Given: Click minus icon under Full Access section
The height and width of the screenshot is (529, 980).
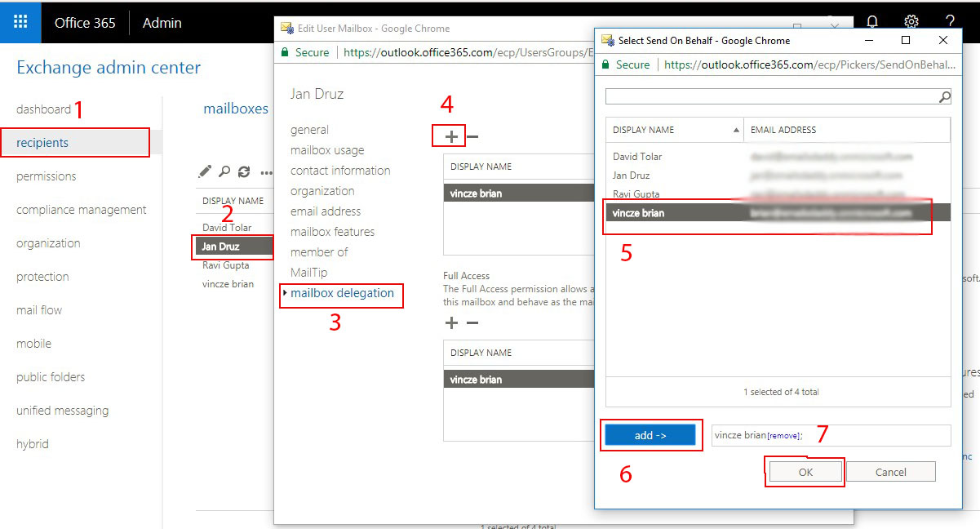Looking at the screenshot, I should [x=472, y=323].
